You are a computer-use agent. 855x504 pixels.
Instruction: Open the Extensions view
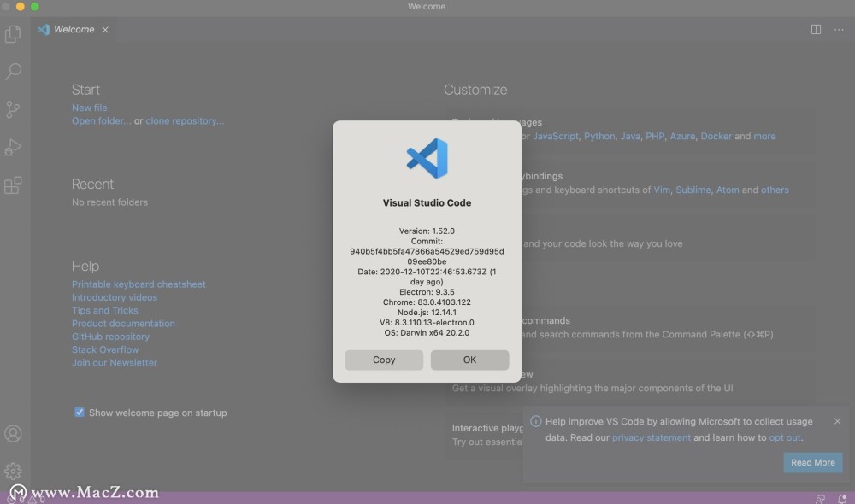[x=13, y=185]
